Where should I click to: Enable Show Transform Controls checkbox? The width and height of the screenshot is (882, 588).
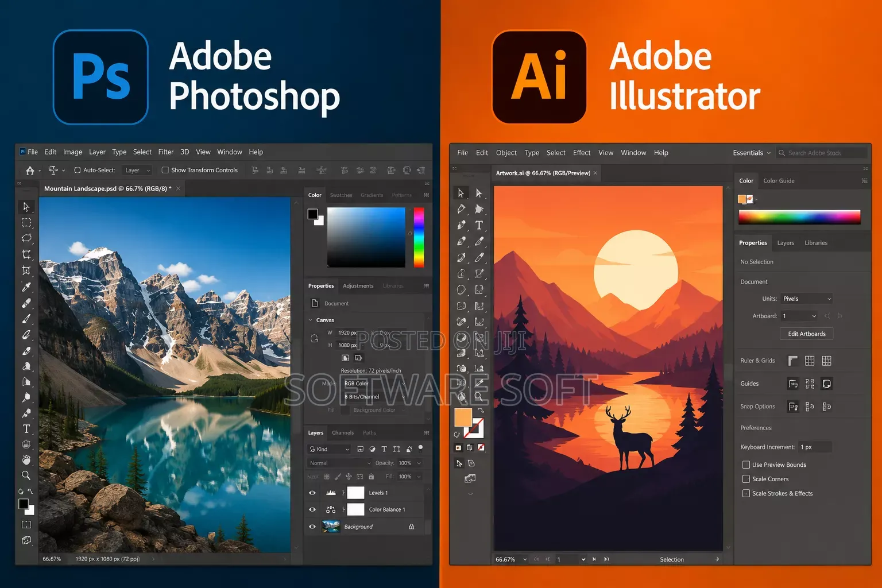point(165,171)
